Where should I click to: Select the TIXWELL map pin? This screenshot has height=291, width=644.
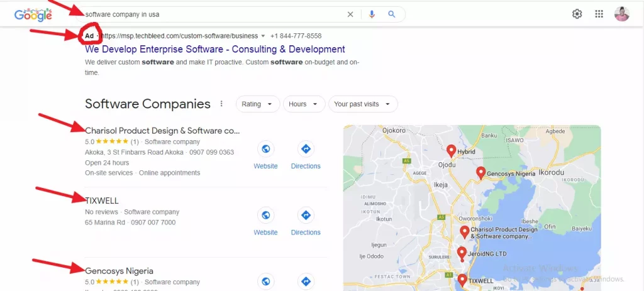(462, 281)
